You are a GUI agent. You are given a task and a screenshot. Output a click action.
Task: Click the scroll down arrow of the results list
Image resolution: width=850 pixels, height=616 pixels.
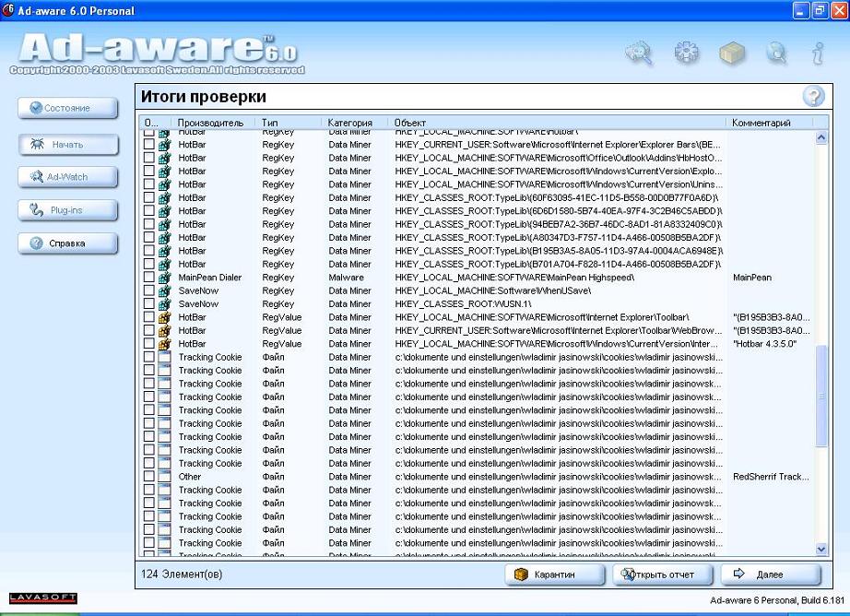click(x=821, y=550)
